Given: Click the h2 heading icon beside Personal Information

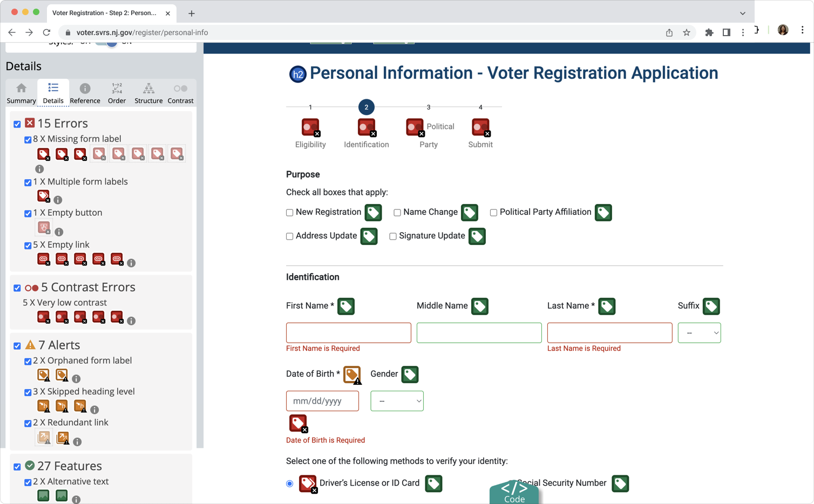Looking at the screenshot, I should tap(297, 74).
